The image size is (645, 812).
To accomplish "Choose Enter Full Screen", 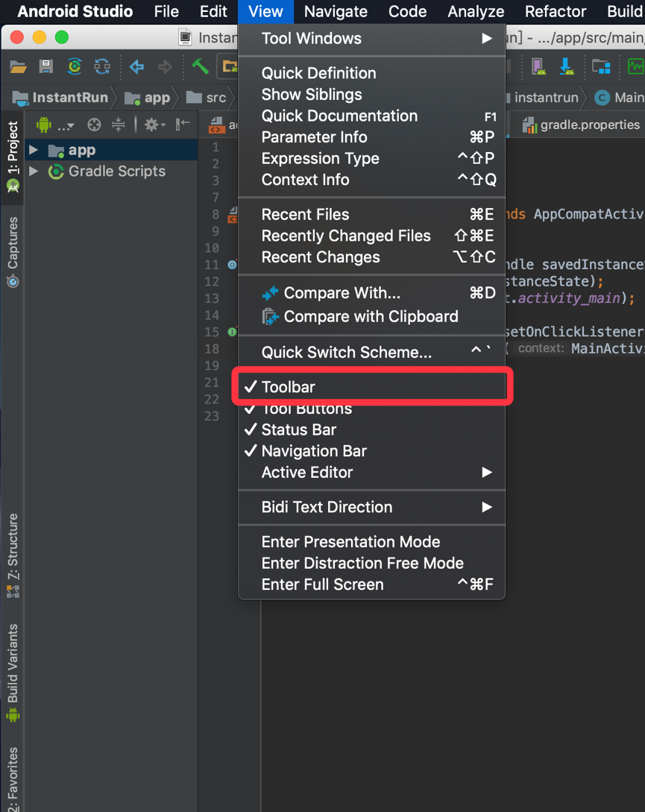I will 371,584.
